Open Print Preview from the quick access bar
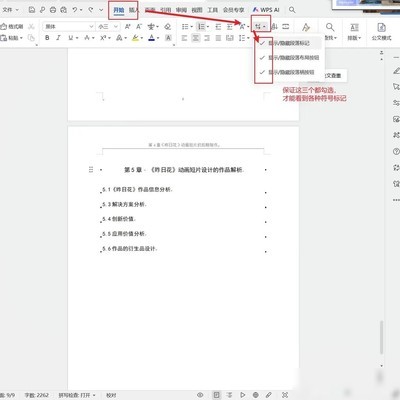 pyautogui.click(x=63, y=10)
